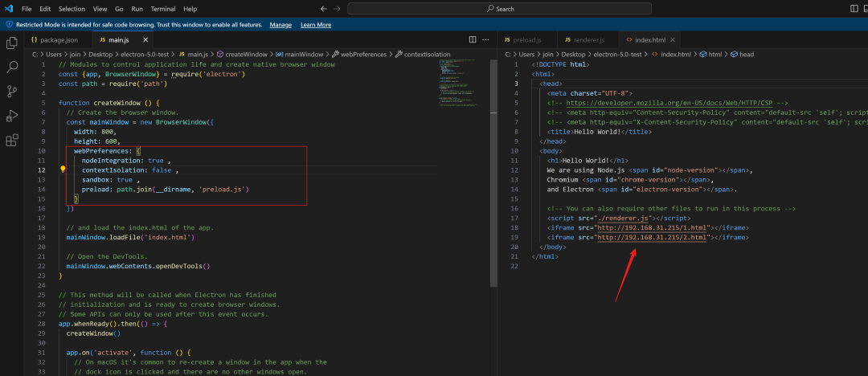Go back with the navigation arrow
Viewport: 868px width, 376px height.
[x=324, y=9]
